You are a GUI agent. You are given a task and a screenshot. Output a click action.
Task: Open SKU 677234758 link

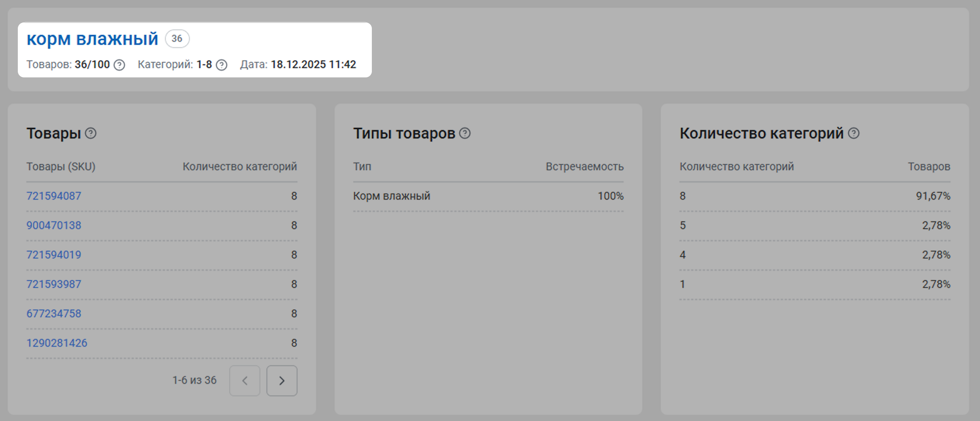(54, 313)
